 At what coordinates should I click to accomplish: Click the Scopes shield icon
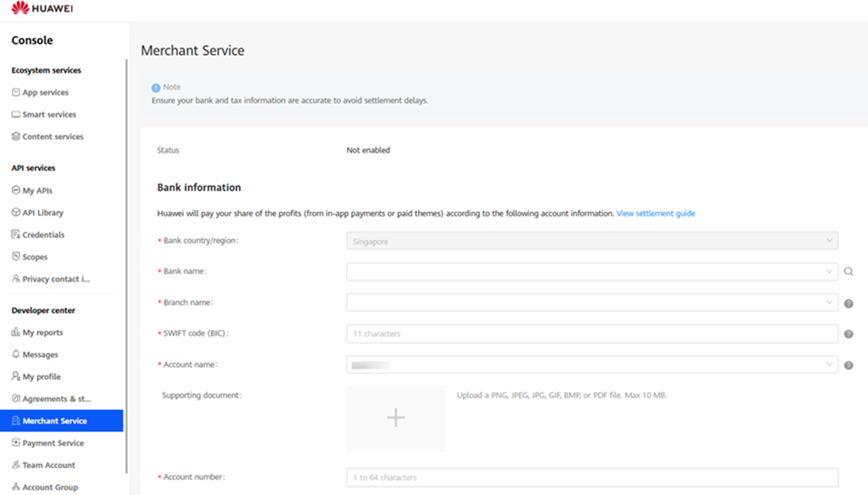(16, 256)
